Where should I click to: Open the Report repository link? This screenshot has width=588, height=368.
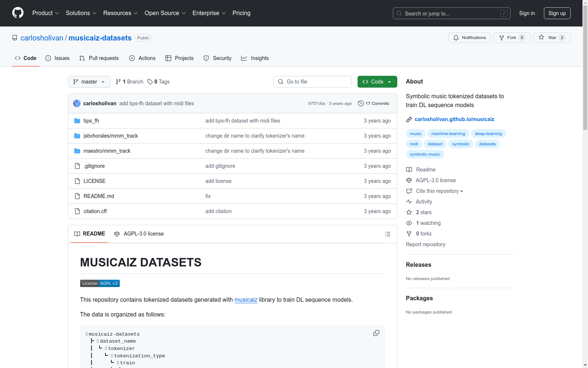click(426, 244)
